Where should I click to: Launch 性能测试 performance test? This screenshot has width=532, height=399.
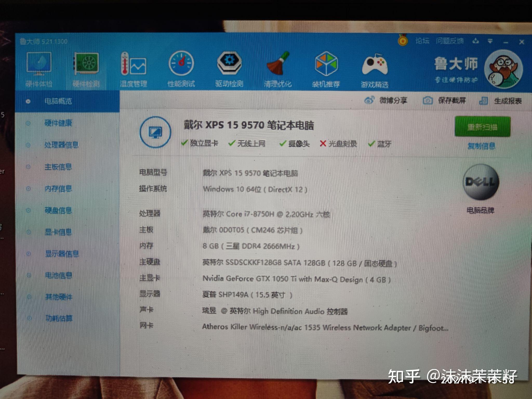[x=181, y=69]
